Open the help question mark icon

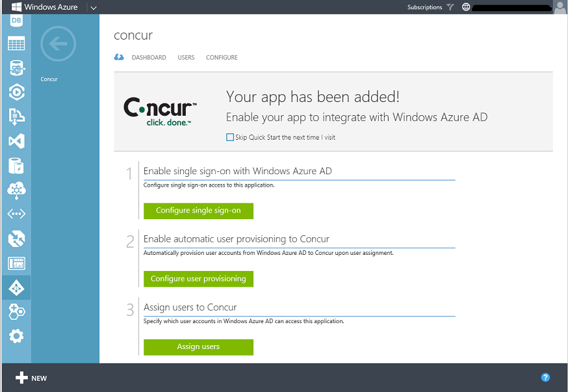[x=545, y=378]
